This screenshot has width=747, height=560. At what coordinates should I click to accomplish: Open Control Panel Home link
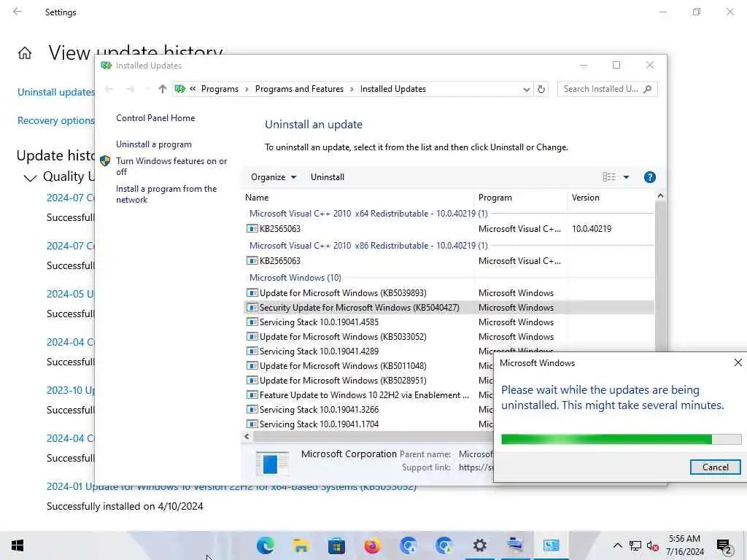pos(155,118)
